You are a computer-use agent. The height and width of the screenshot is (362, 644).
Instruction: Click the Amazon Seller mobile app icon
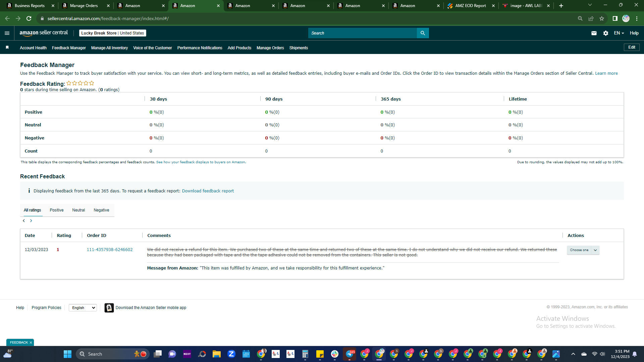(x=109, y=308)
